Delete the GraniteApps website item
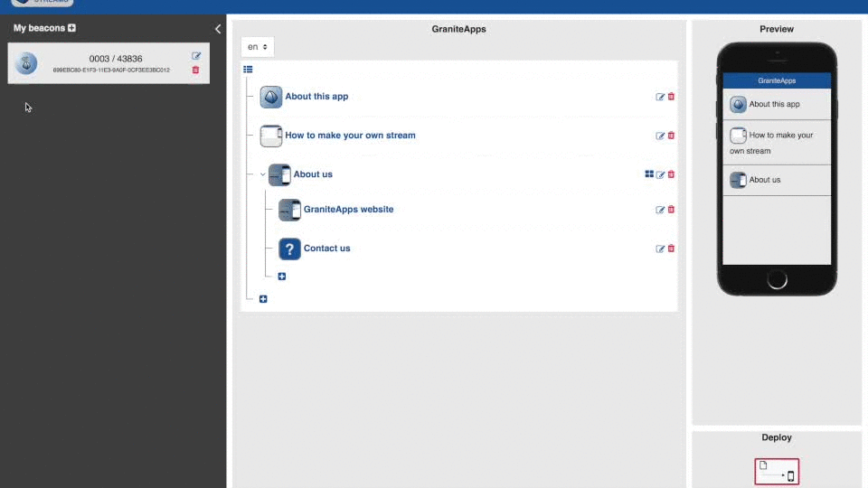 pyautogui.click(x=671, y=209)
